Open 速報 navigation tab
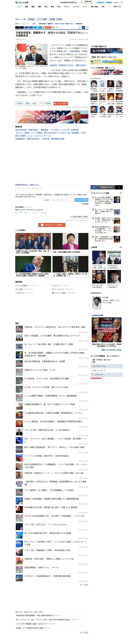This screenshot has height=644, width=138. coord(26,7)
